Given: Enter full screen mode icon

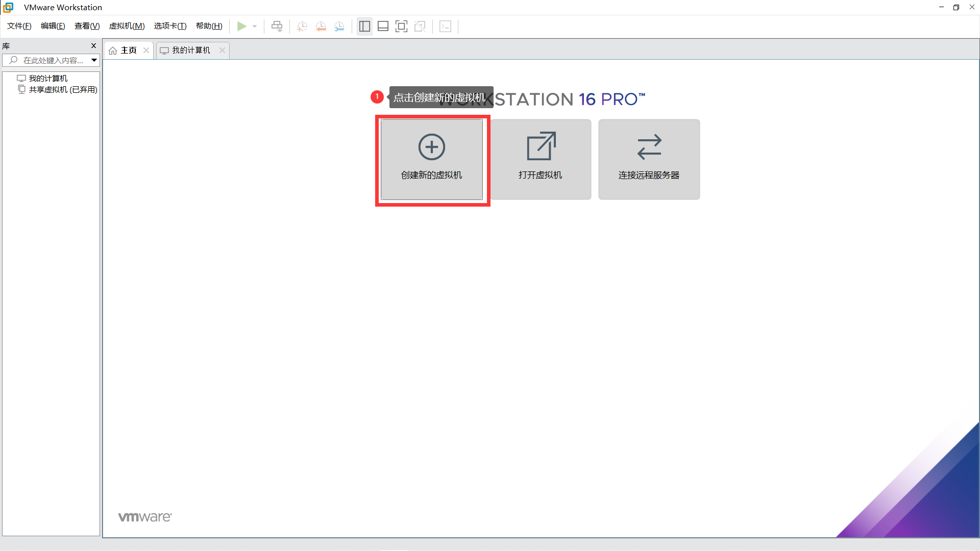Looking at the screenshot, I should pyautogui.click(x=401, y=27).
